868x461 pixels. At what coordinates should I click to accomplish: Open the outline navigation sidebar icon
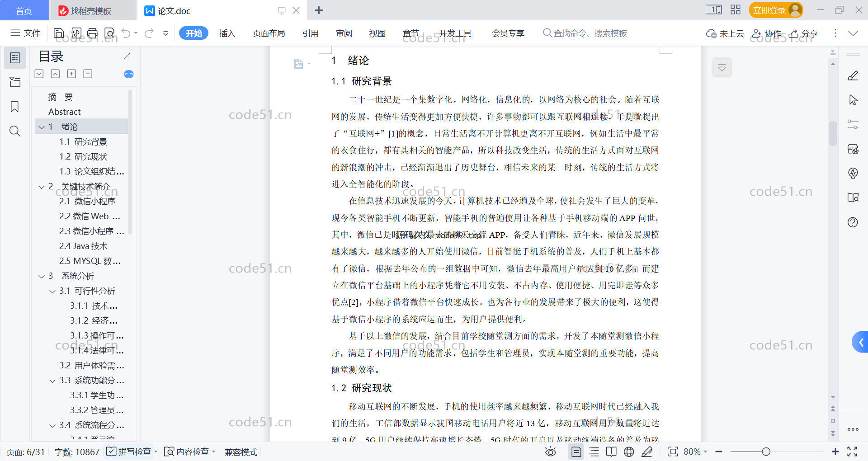pos(15,58)
